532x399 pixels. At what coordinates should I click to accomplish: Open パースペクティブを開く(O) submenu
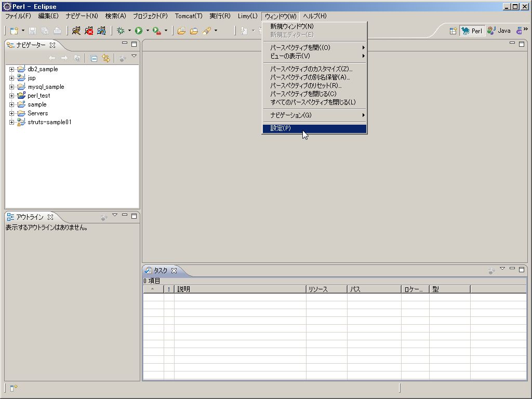(x=314, y=47)
